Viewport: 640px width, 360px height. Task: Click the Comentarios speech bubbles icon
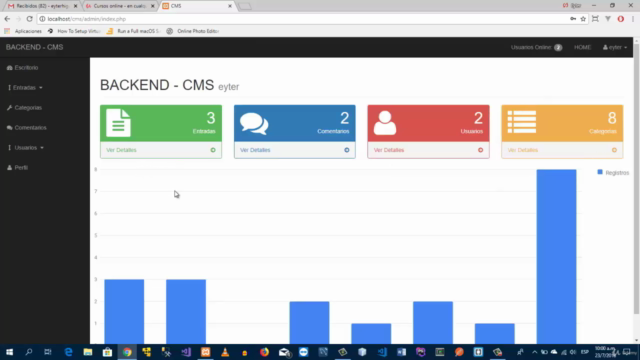[x=254, y=123]
